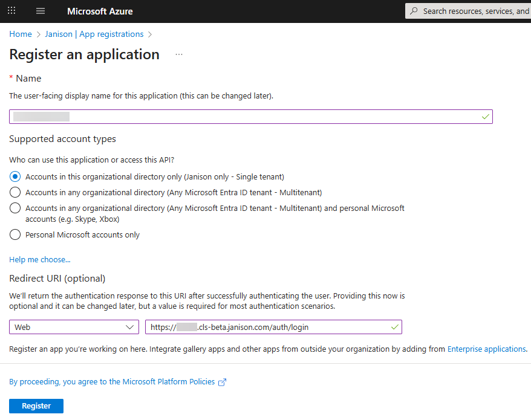Click the chevron after Home breadcrumb

39,34
